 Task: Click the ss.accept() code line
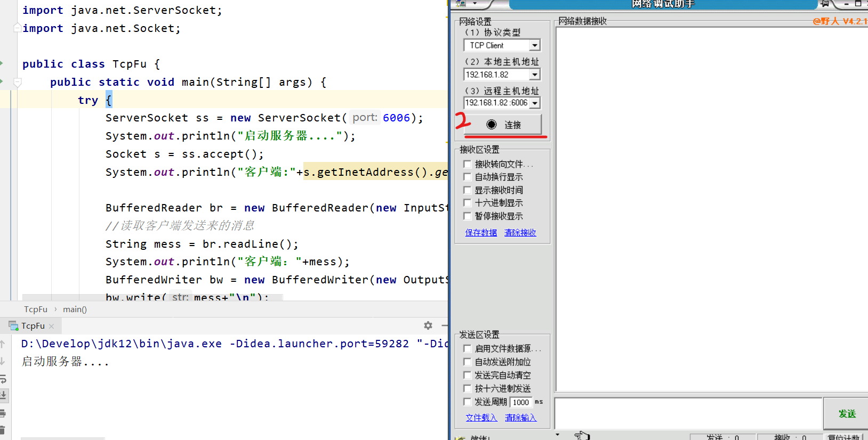184,154
